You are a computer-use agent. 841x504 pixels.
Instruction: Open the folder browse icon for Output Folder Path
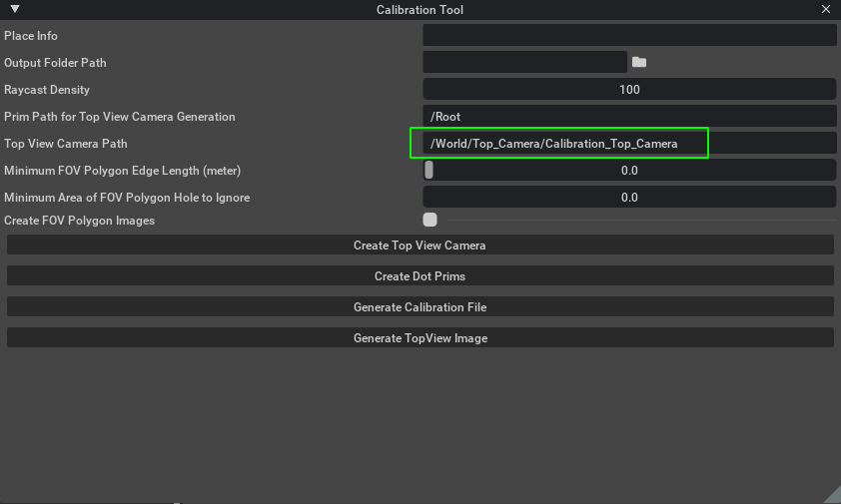pos(639,62)
